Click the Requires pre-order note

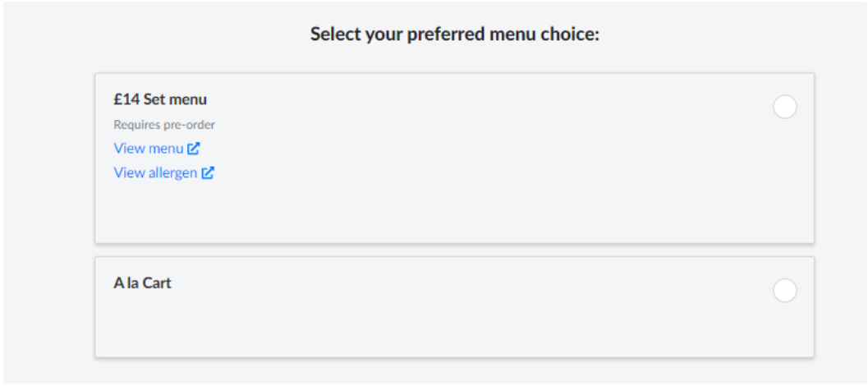point(164,126)
